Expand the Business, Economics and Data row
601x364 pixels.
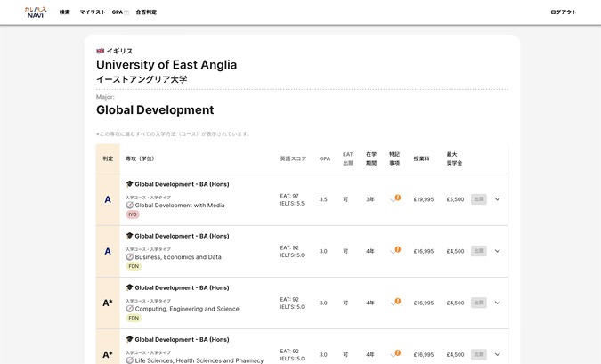pos(497,251)
